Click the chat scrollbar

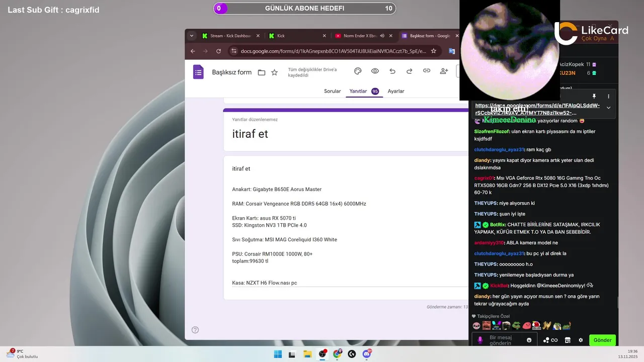click(619, 303)
